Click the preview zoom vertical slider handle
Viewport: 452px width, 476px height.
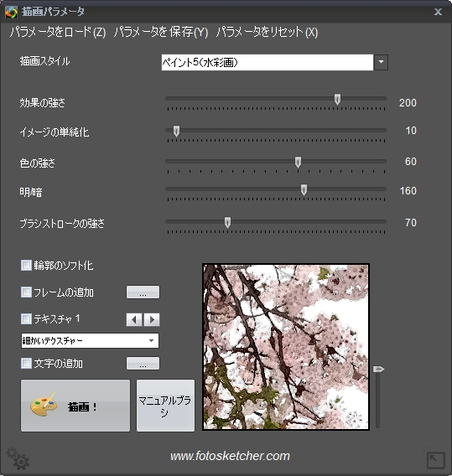pyautogui.click(x=379, y=369)
